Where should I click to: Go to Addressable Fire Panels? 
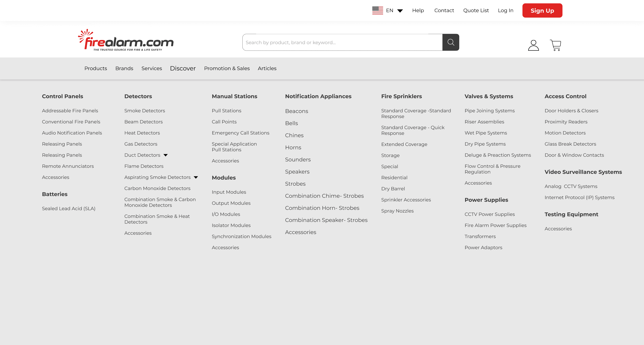(x=70, y=111)
